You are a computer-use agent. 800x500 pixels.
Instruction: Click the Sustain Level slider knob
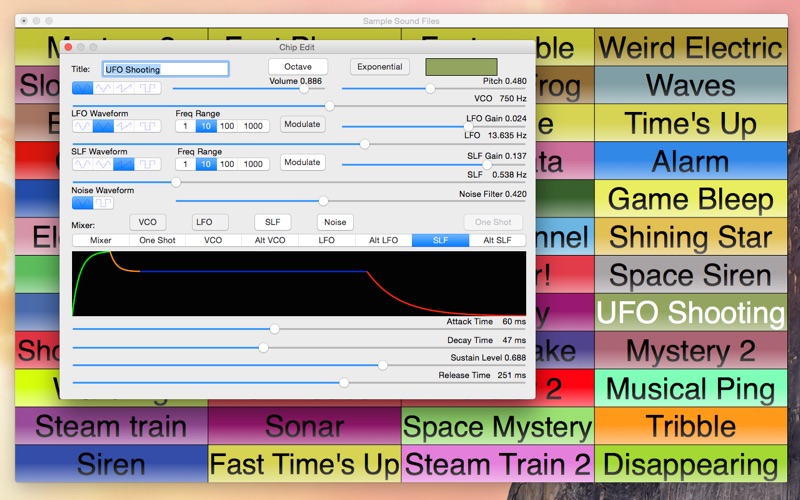click(x=383, y=365)
